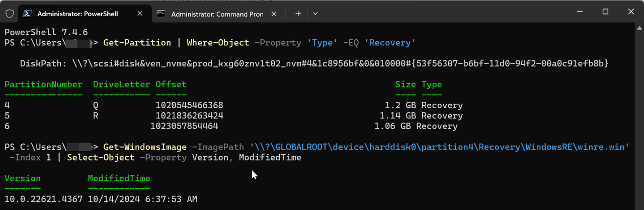Maximize the terminal window
The width and height of the screenshot is (644, 210).
(x=605, y=12)
